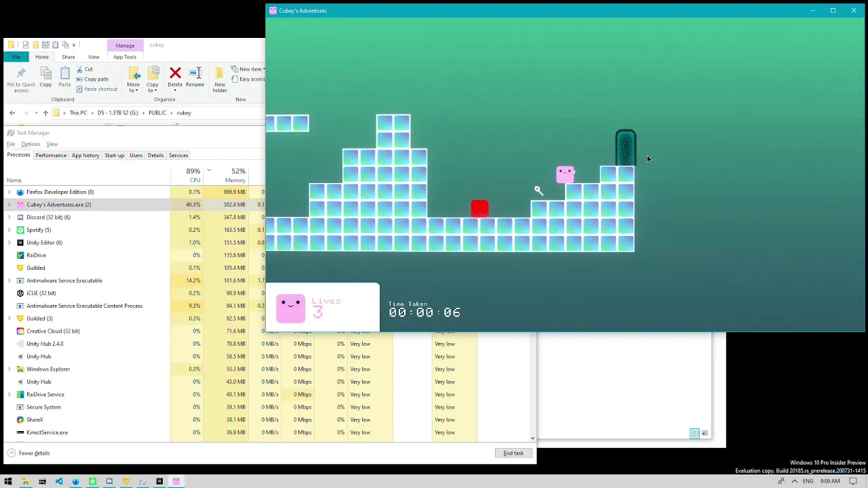Viewport: 868px width, 488px height.
Task: Open the Explorer File ribbon tab
Action: click(16, 57)
